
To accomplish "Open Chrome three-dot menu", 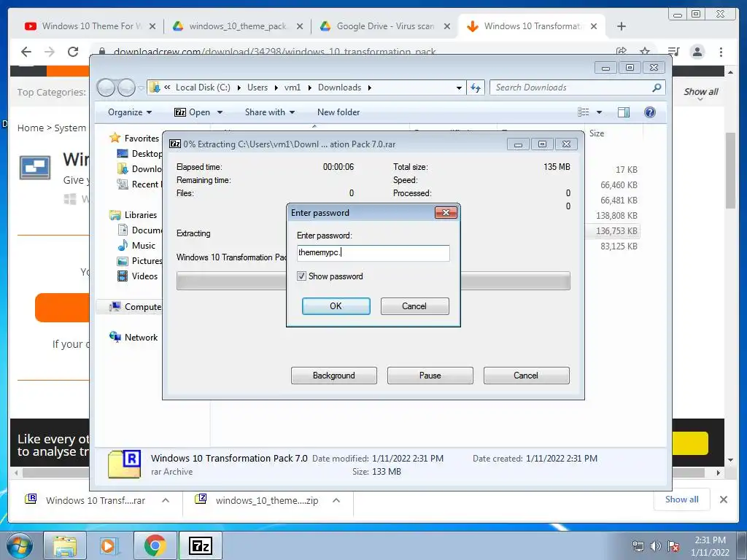I will click(721, 52).
